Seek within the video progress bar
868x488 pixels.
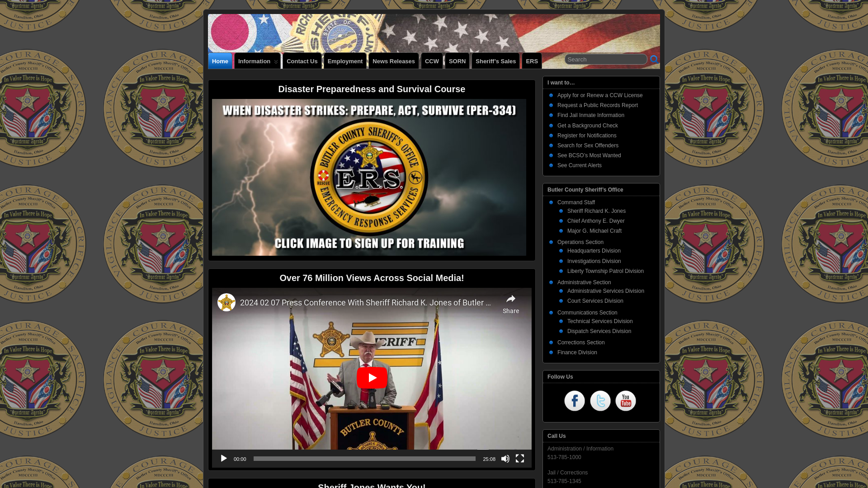click(x=364, y=459)
